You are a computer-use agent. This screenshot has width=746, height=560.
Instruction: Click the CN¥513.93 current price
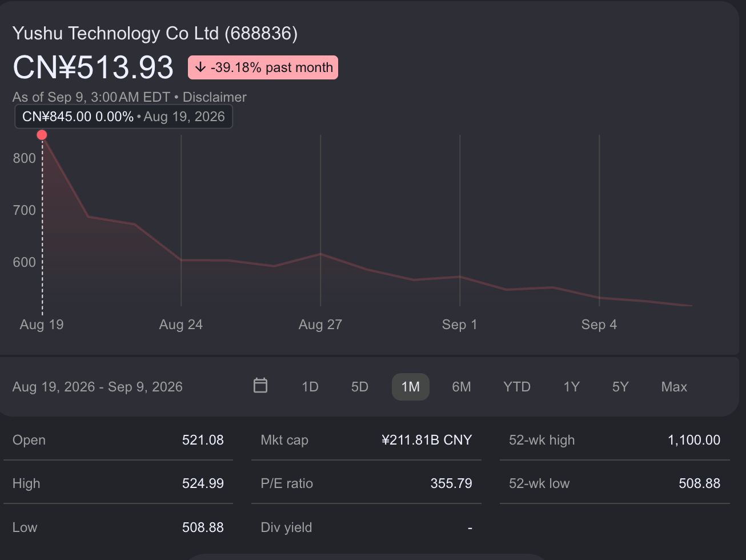coord(93,67)
